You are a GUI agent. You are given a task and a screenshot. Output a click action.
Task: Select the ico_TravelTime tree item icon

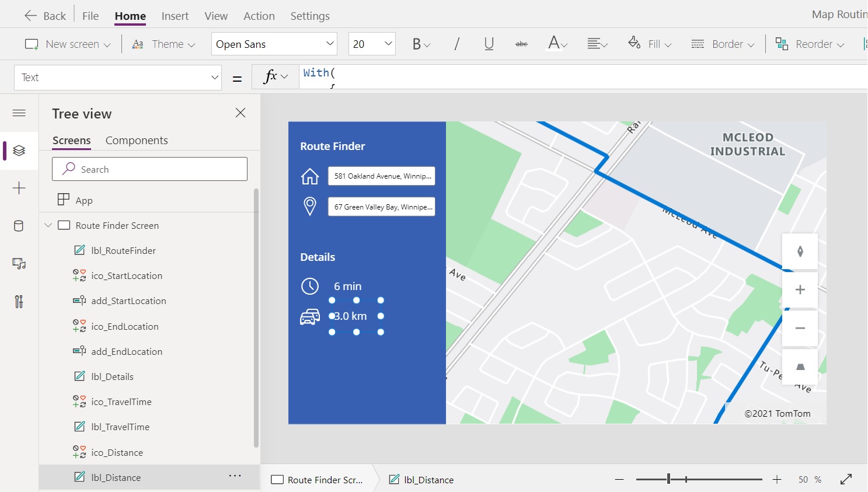tap(80, 402)
